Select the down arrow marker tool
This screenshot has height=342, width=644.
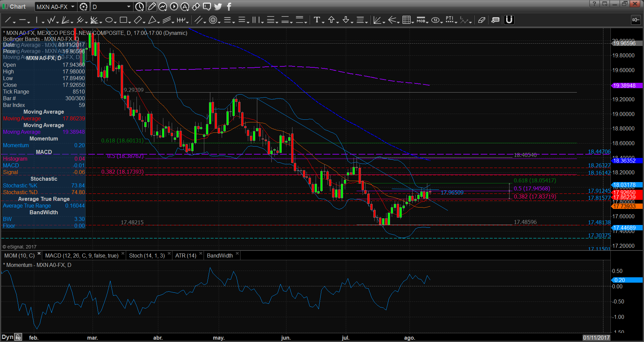point(346,20)
